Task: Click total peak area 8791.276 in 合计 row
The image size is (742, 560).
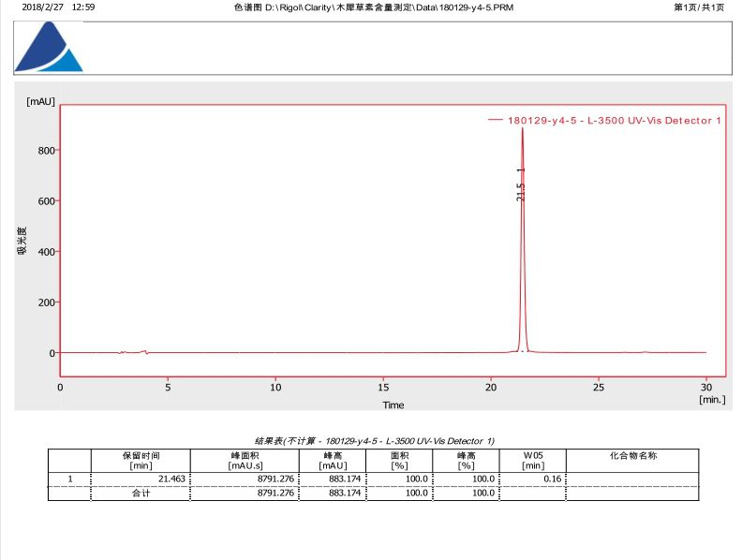Action: coord(275,493)
